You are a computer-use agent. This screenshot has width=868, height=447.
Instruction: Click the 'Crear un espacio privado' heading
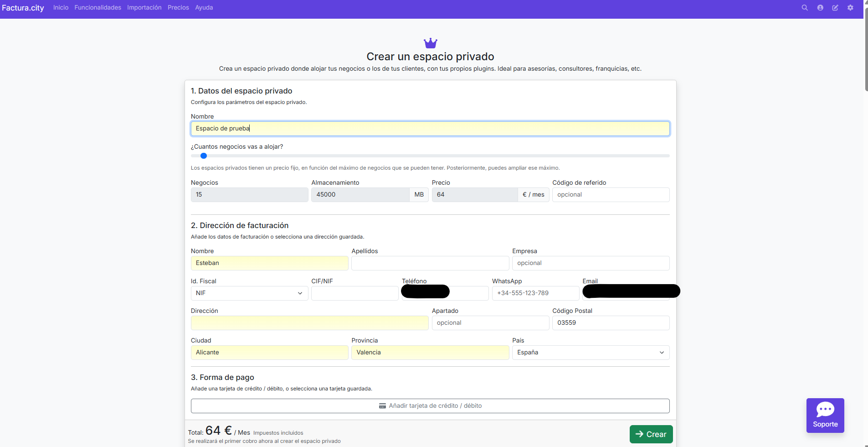(430, 57)
